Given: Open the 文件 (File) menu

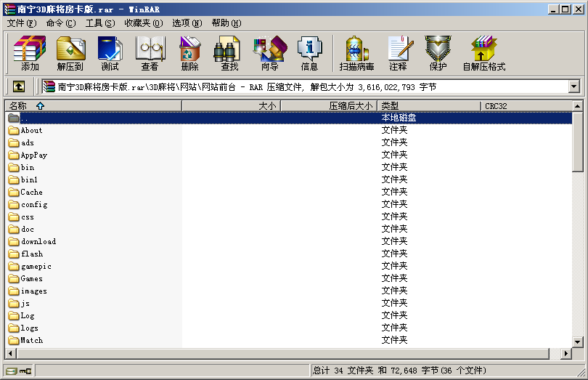Looking at the screenshot, I should click(x=22, y=23).
